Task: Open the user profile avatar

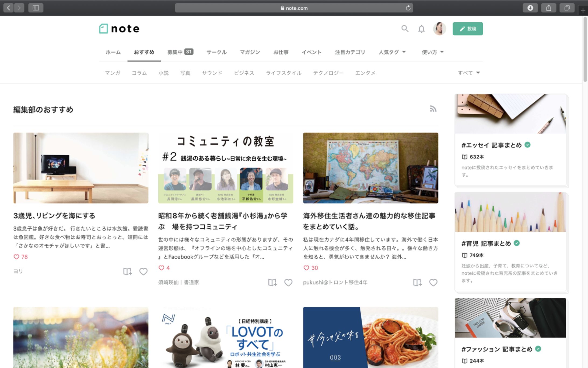Action: pos(439,29)
